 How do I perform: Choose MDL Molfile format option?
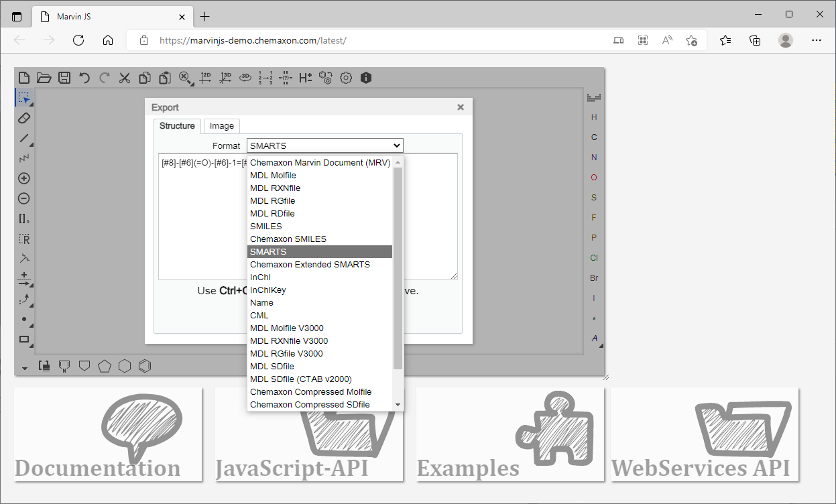pos(320,176)
